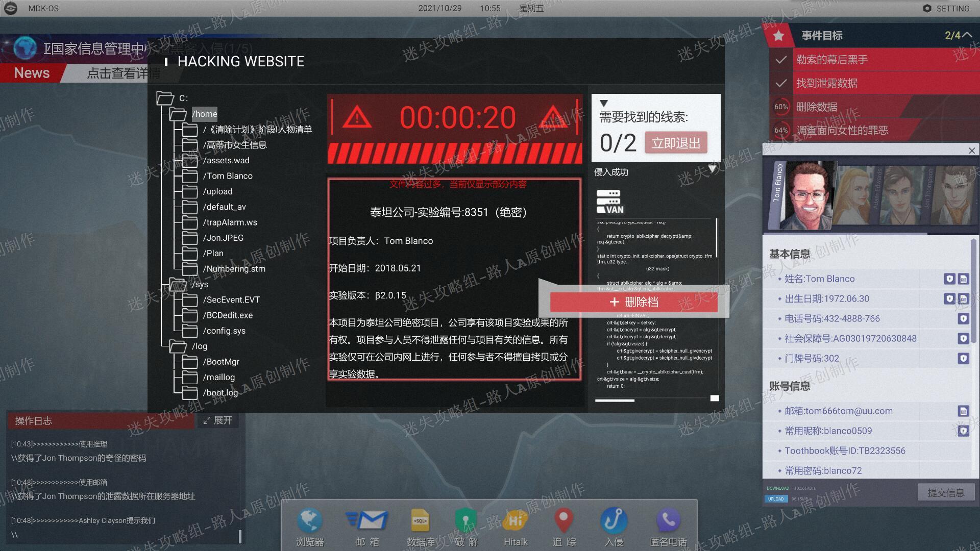Click the database icon on 邮箱 row
This screenshot has width=980, height=551.
coord(963,411)
